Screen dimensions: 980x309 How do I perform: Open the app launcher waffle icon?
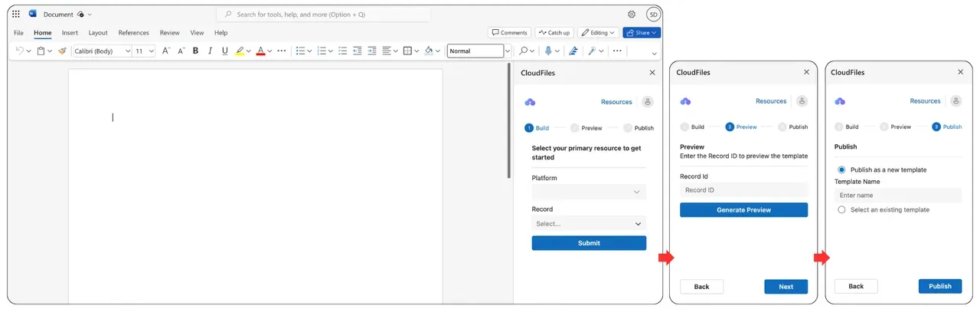tap(16, 14)
